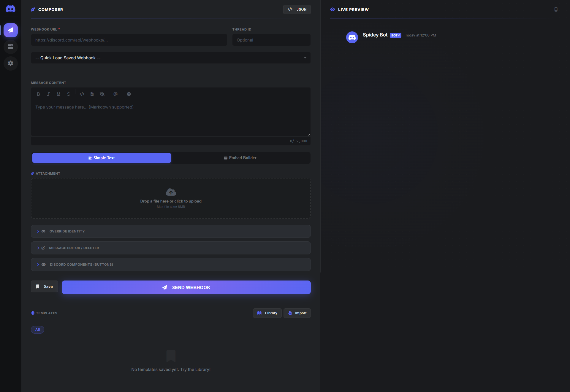Switch to the Embed Builder tab
Screen dimensions: 570x392
(240, 158)
